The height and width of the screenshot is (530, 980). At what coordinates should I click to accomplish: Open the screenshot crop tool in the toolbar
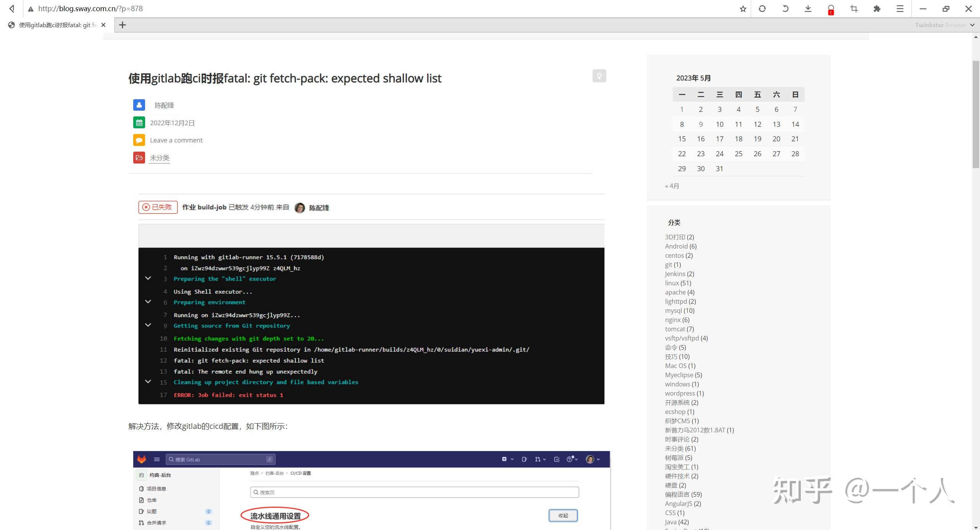854,8
